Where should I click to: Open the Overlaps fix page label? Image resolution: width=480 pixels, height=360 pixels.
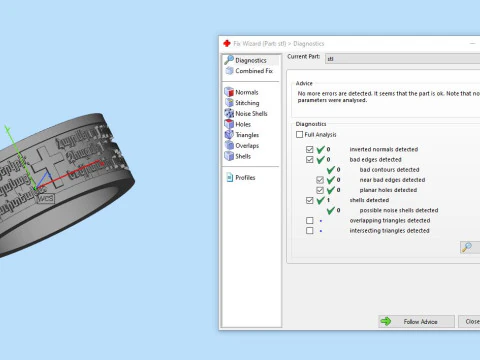tap(247, 146)
